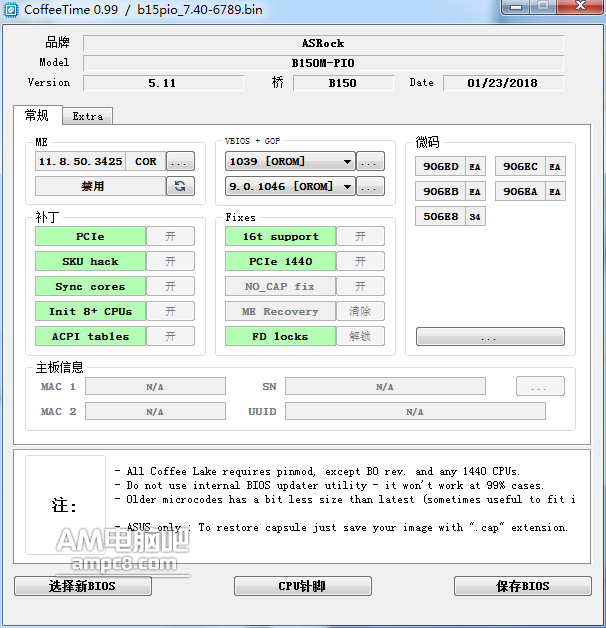Click the COR ME type label
This screenshot has height=628, width=606.
[x=146, y=161]
